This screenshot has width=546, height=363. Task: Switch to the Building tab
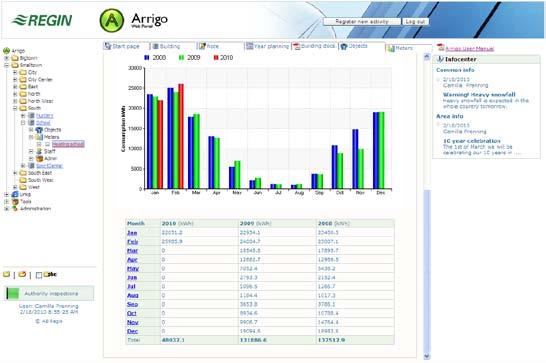(x=170, y=46)
